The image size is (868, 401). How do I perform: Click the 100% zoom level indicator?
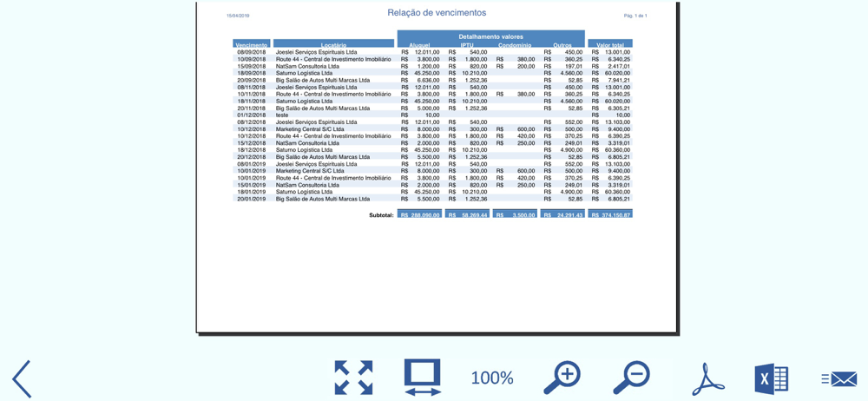(x=492, y=378)
